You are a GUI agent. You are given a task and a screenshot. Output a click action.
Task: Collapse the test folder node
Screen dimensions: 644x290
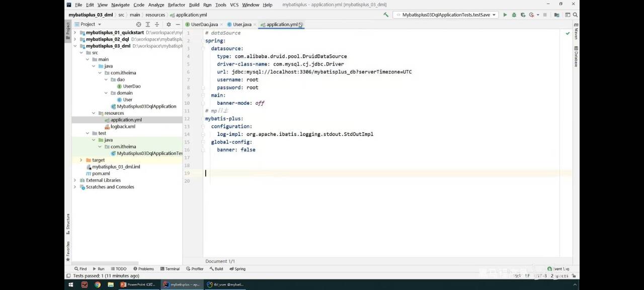[88, 133]
